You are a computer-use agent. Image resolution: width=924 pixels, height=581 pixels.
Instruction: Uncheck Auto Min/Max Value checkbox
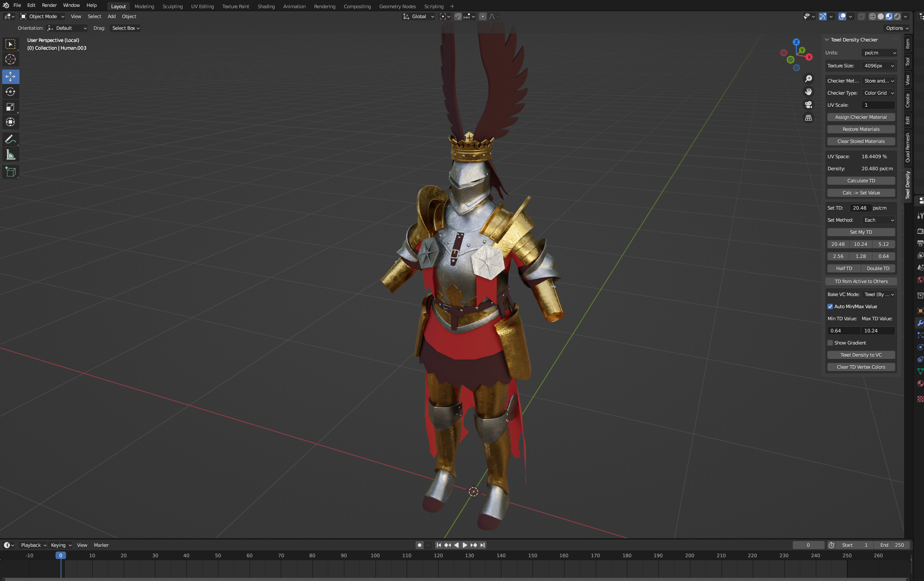(x=830, y=306)
